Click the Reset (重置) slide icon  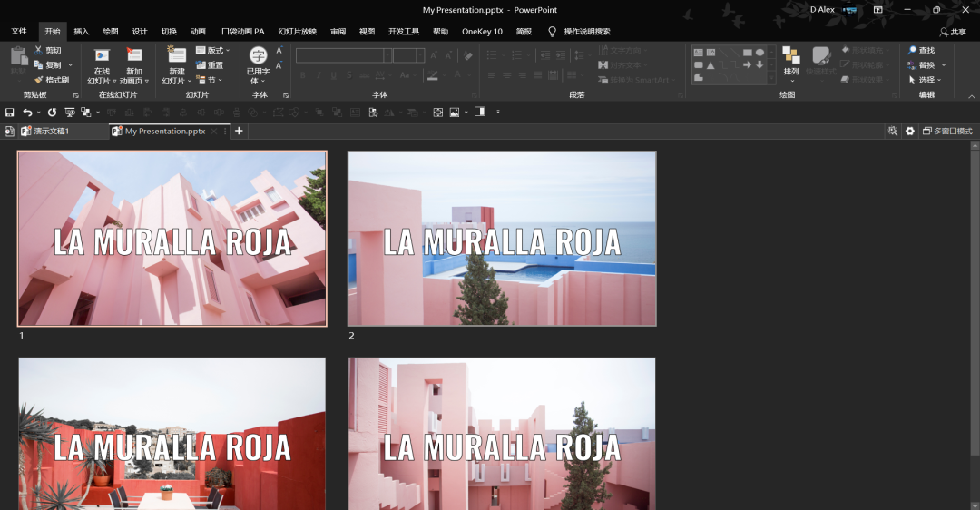click(x=201, y=64)
